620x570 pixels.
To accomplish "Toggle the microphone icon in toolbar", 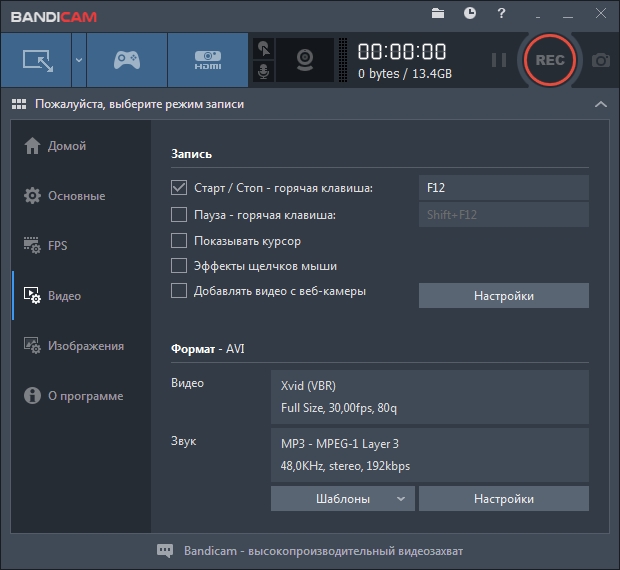I will (264, 72).
